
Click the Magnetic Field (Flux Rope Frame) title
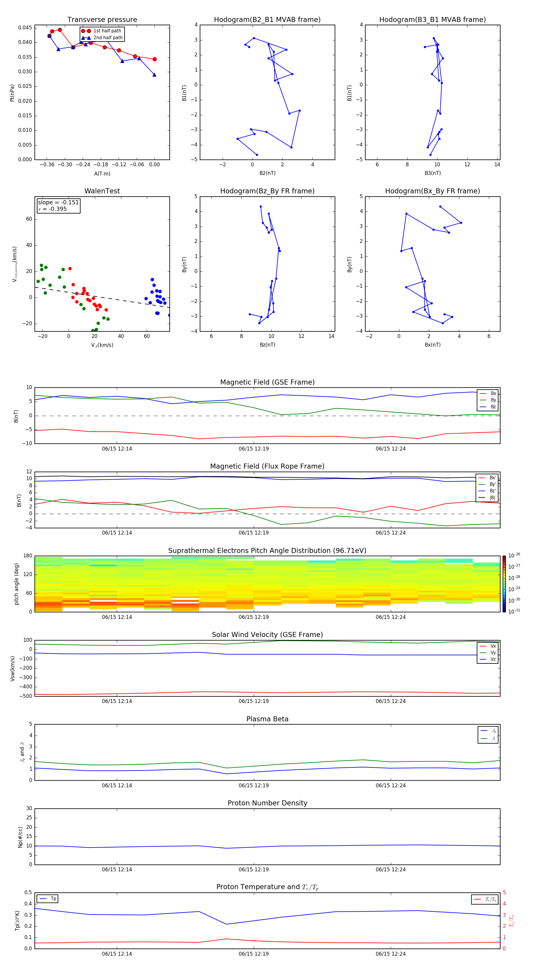point(267,467)
